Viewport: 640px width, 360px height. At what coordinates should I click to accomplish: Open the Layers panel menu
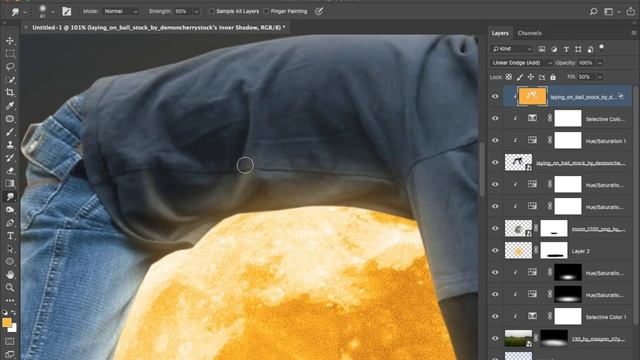point(633,33)
